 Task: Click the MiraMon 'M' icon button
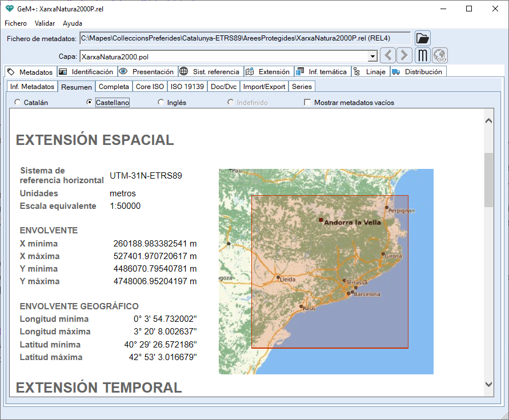coord(422,55)
